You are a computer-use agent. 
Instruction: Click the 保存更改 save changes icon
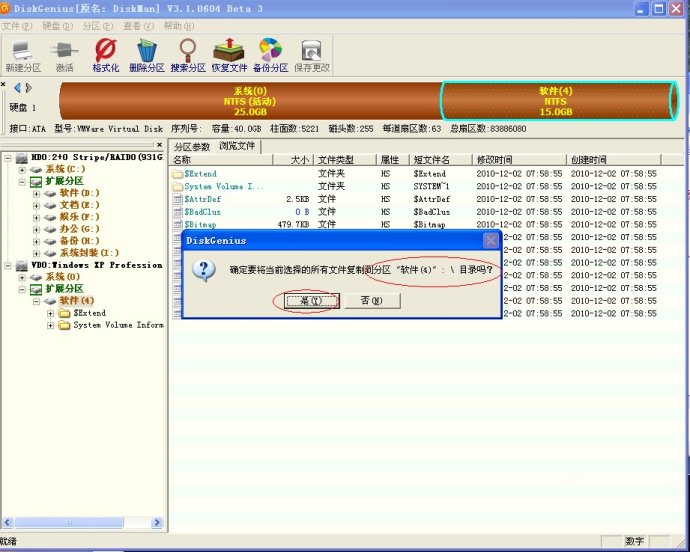(x=312, y=56)
